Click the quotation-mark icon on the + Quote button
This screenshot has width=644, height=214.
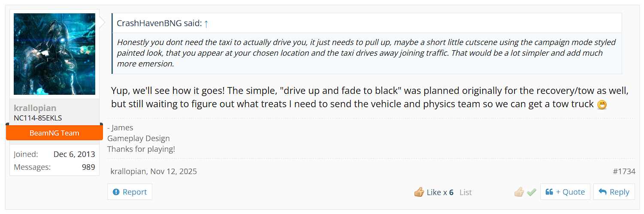click(549, 192)
